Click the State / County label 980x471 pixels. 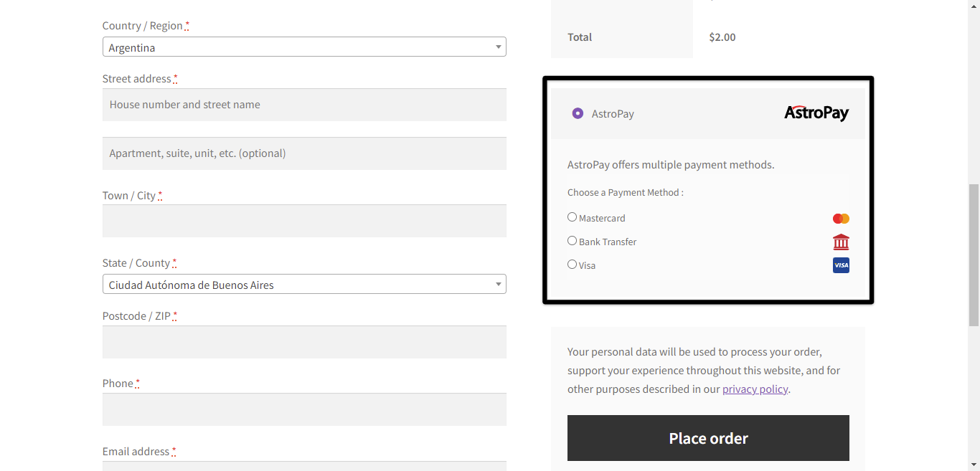coord(136,263)
